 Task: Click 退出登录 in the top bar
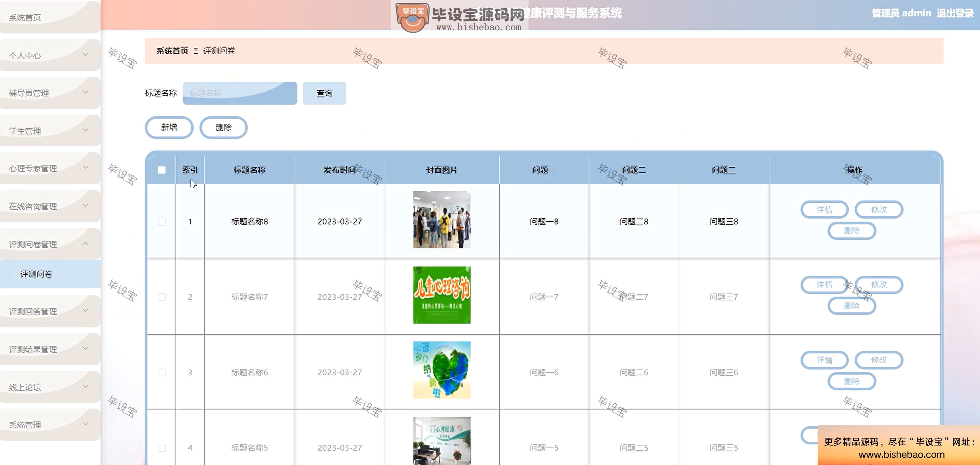pos(955,13)
